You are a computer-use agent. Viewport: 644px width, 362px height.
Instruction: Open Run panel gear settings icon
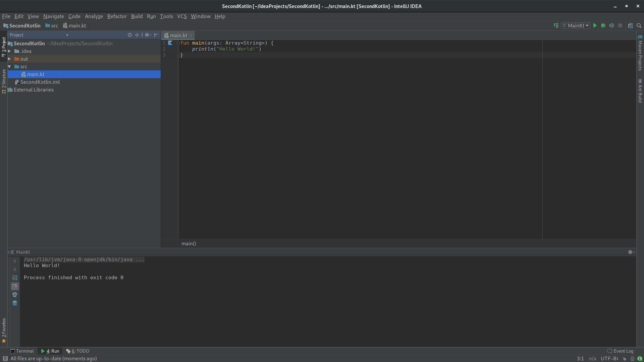click(631, 252)
